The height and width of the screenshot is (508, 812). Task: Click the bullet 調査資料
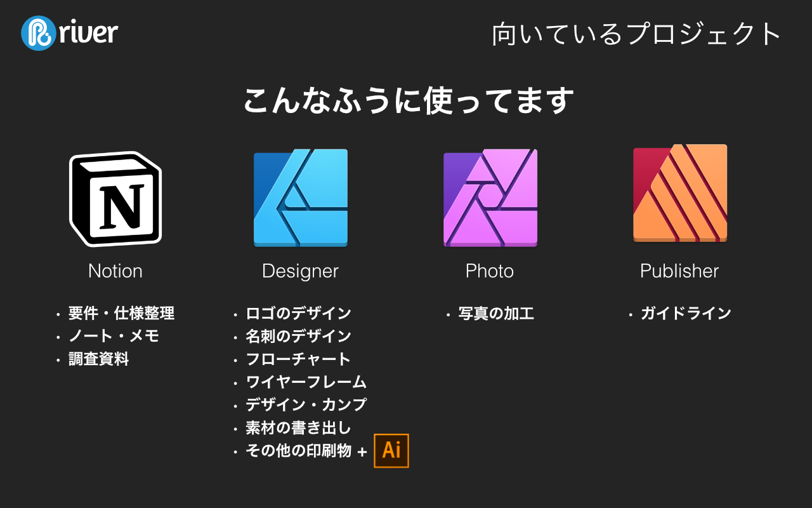[x=98, y=359]
